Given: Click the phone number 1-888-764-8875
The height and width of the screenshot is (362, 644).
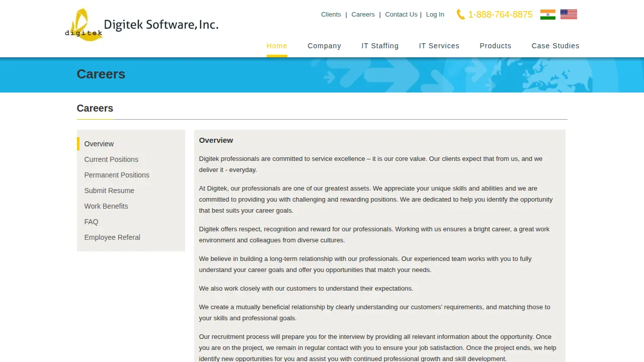Looking at the screenshot, I should 500,15.
